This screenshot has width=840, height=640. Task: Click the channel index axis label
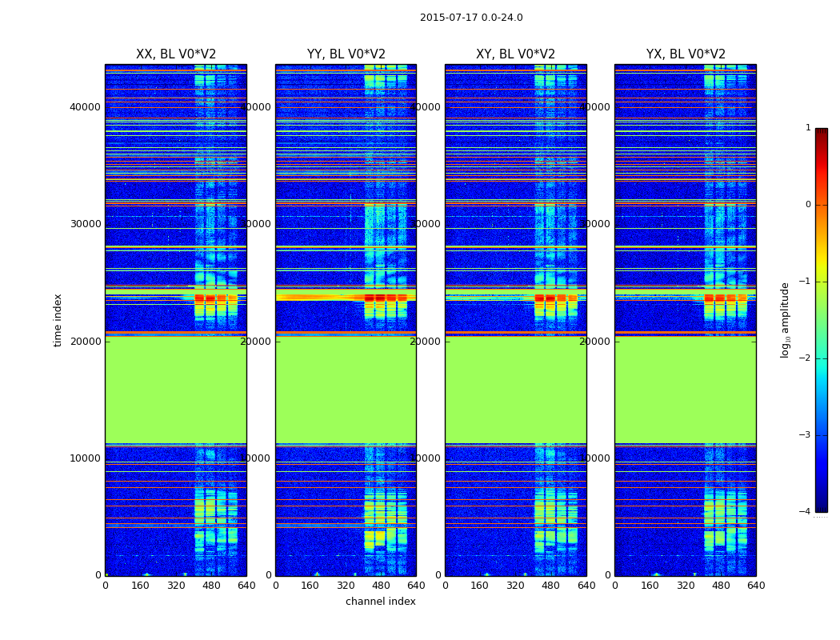[x=380, y=602]
